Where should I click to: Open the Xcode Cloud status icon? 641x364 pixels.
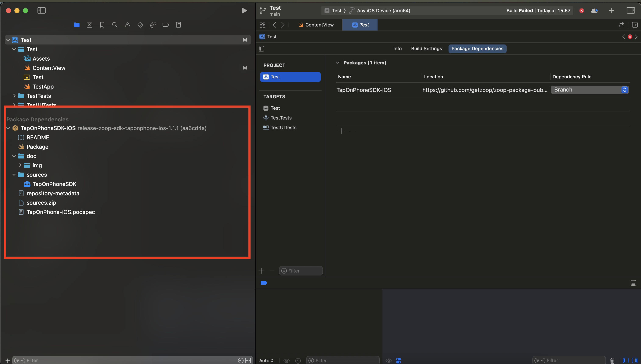[594, 11]
